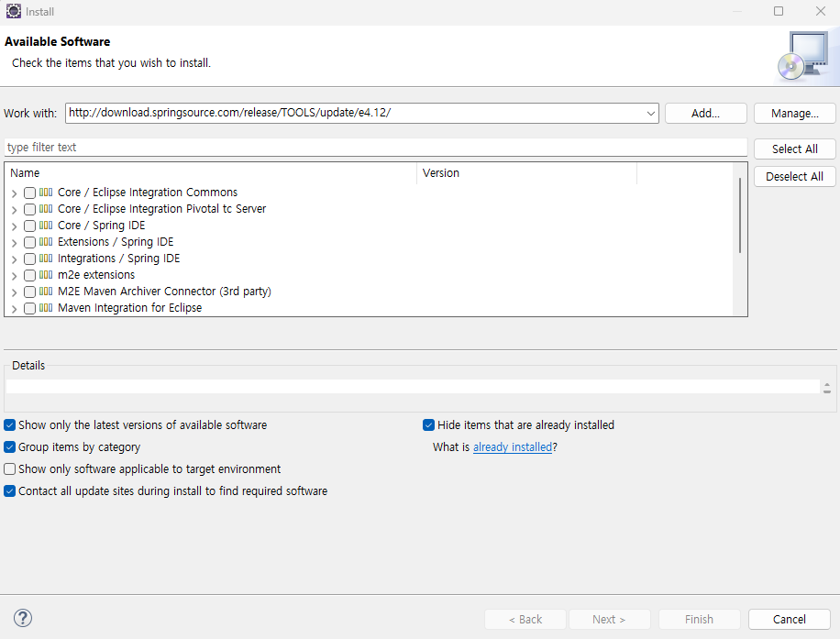Focus the type filter text field
Image resolution: width=840 pixels, height=639 pixels.
(376, 148)
